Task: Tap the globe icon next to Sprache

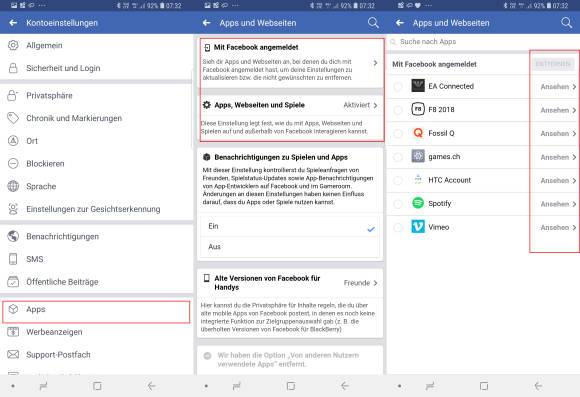Action: pyautogui.click(x=13, y=186)
